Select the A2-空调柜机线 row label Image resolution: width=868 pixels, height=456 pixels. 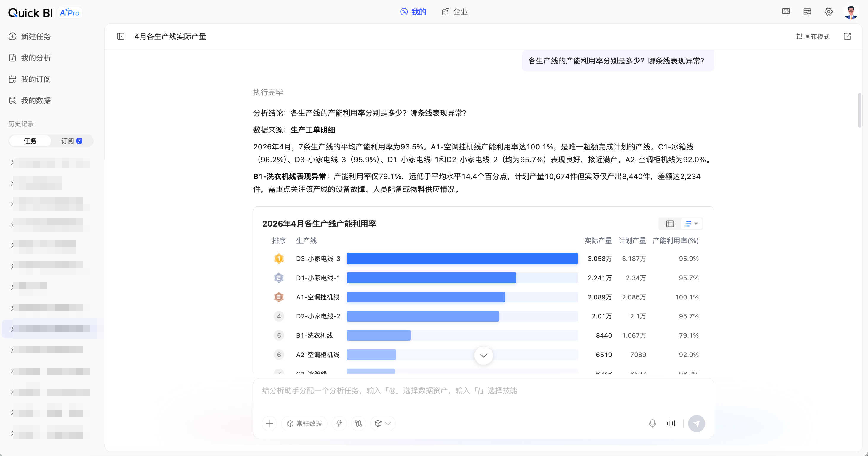(x=318, y=355)
